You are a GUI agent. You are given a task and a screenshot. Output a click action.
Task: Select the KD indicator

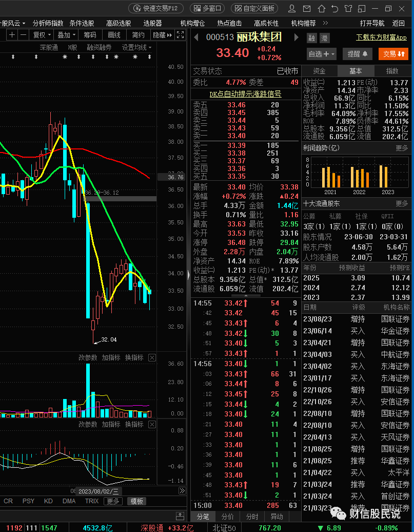click(x=48, y=501)
